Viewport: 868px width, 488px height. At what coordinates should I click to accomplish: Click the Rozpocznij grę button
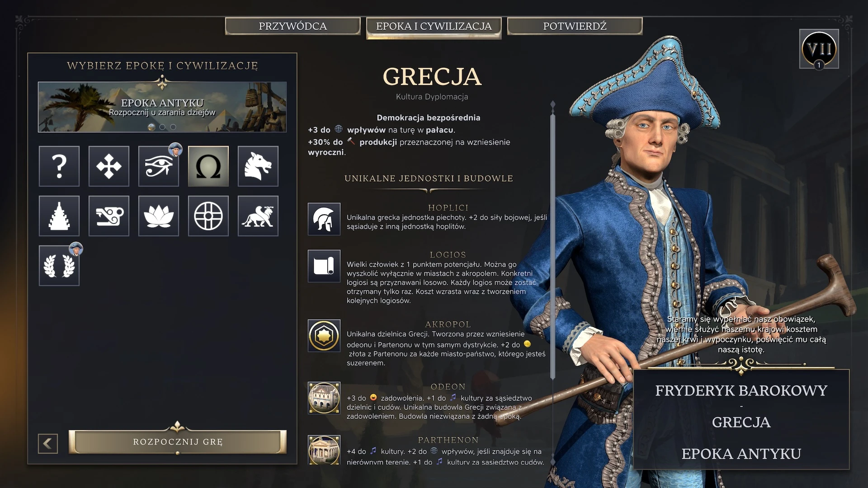(178, 442)
